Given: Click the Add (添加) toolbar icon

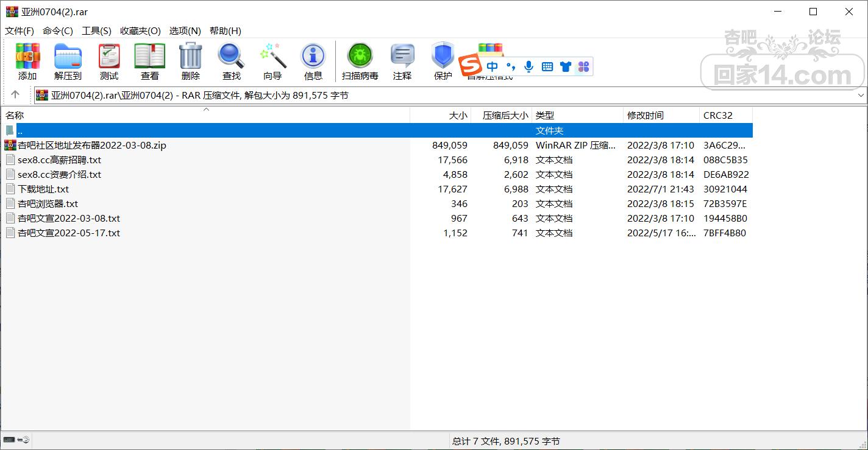Looking at the screenshot, I should pyautogui.click(x=27, y=61).
